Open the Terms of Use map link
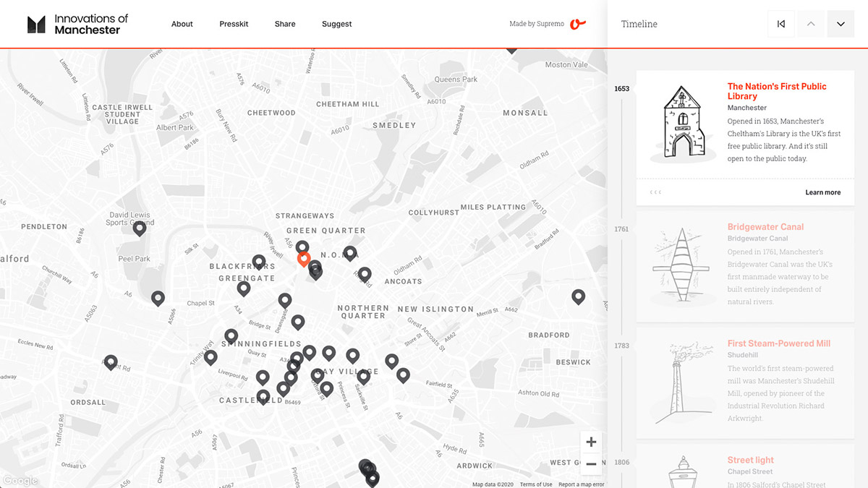Image resolution: width=868 pixels, height=488 pixels. click(x=536, y=484)
